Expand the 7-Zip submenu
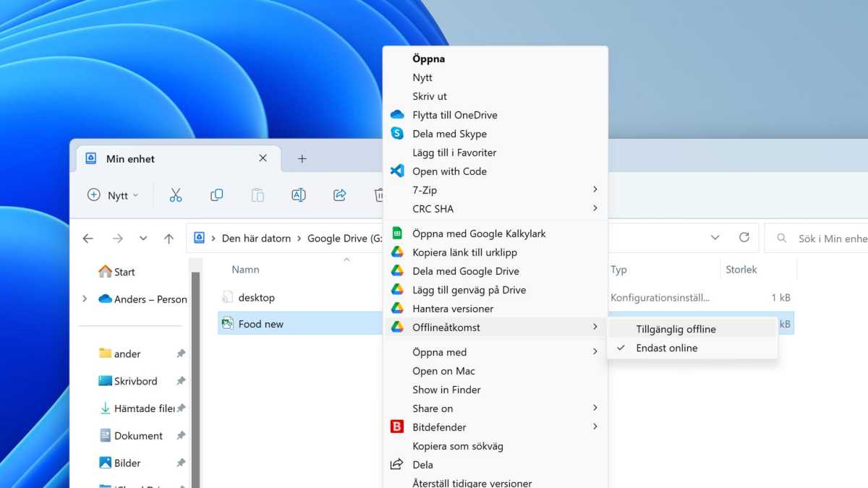This screenshot has height=488, width=868. pos(595,189)
